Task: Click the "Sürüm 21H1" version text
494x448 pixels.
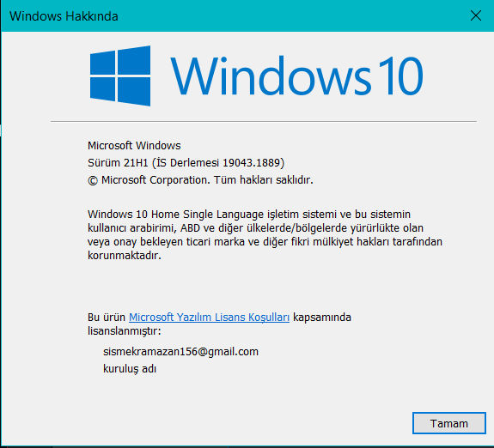Action: (118, 163)
